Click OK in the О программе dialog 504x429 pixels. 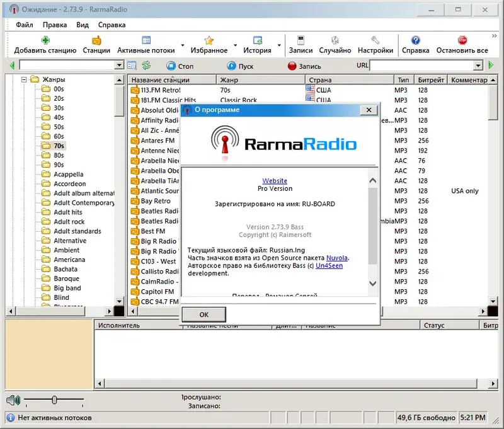tap(203, 314)
